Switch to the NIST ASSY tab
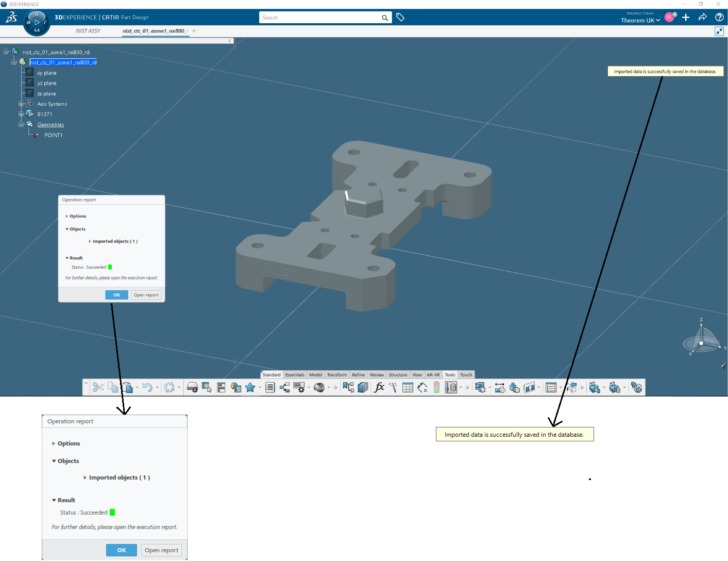Screen dimensions: 728x561 pyautogui.click(x=88, y=31)
